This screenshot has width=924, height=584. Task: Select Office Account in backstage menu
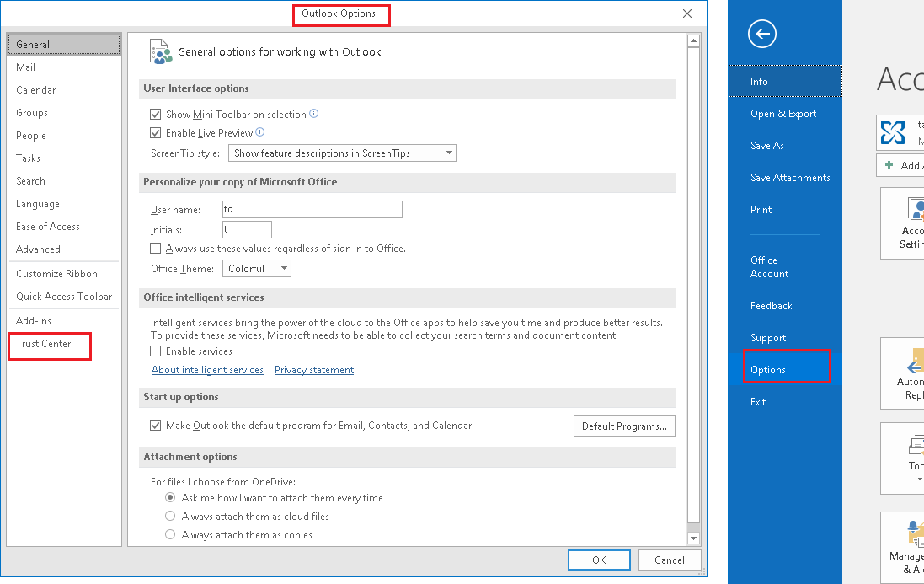click(785, 267)
